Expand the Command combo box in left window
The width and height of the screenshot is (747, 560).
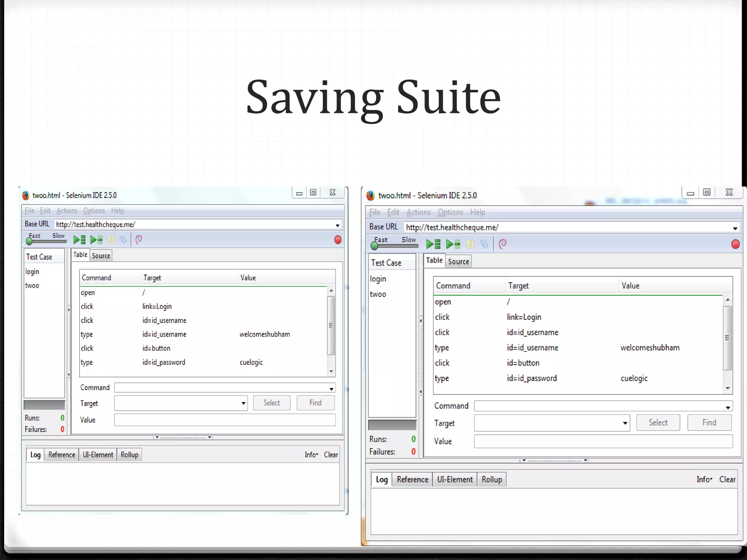click(331, 389)
